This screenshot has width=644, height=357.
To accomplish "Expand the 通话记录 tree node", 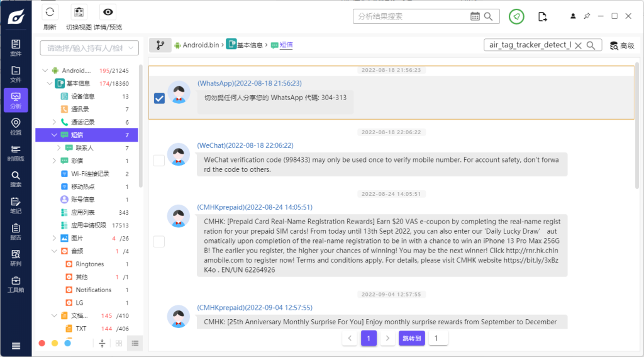I will (55, 122).
